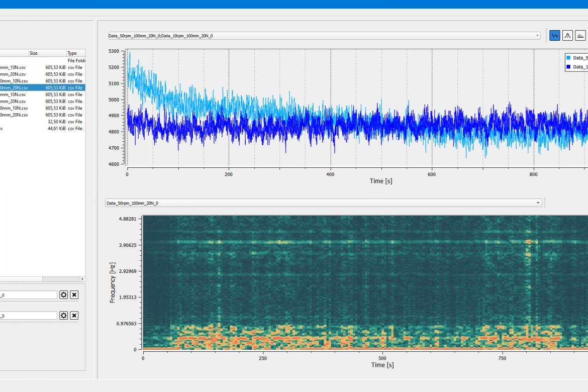The width and height of the screenshot is (588, 392).
Task: Expand the spectrogram dataset dropdown Data_50rpm_100mm_20N_0
Action: [538, 203]
